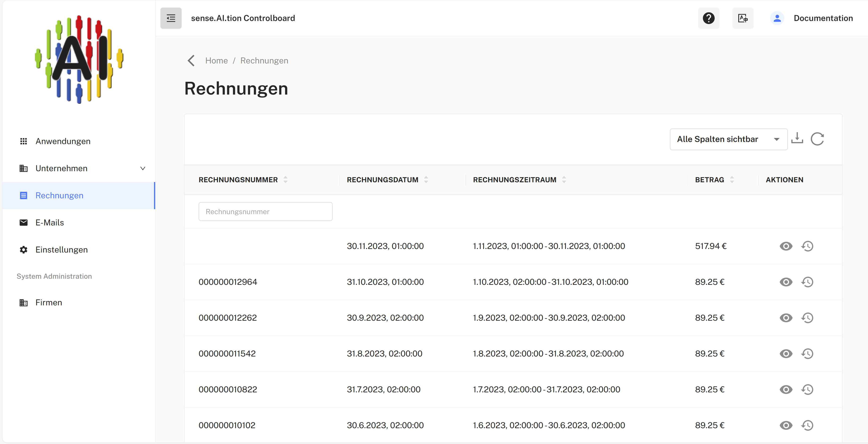Open history for invoice 000000012262

click(x=807, y=318)
